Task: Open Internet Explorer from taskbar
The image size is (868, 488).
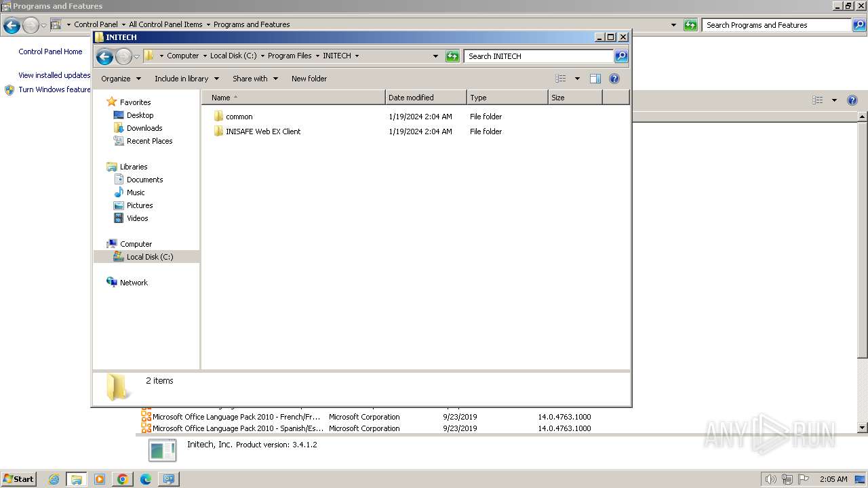Action: click(x=54, y=479)
